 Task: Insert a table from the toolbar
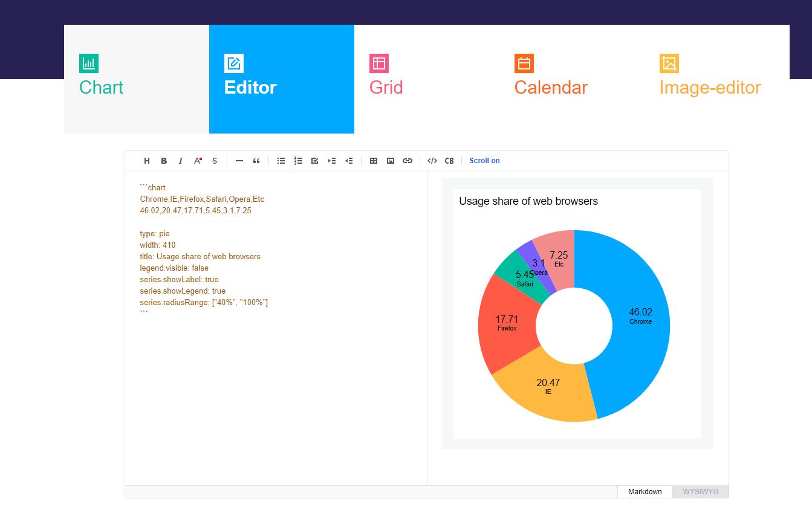point(374,161)
